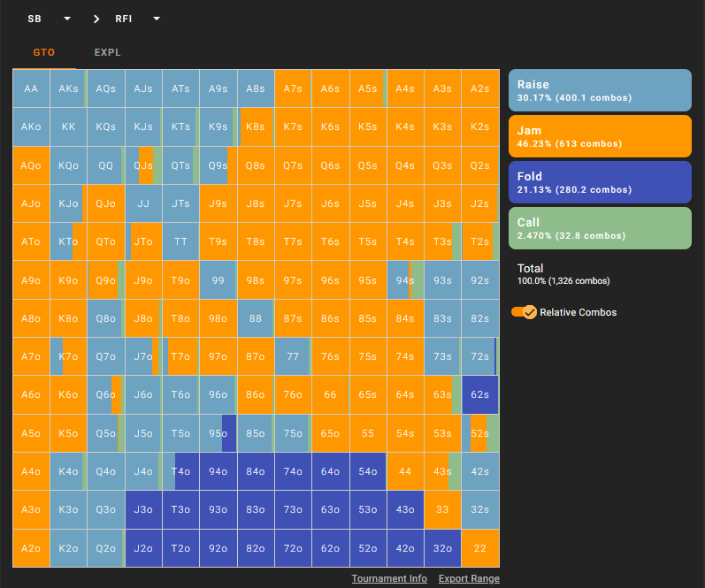Viewport: 705px width, 588px height.
Task: Click the Export Range link
Action: 469,578
